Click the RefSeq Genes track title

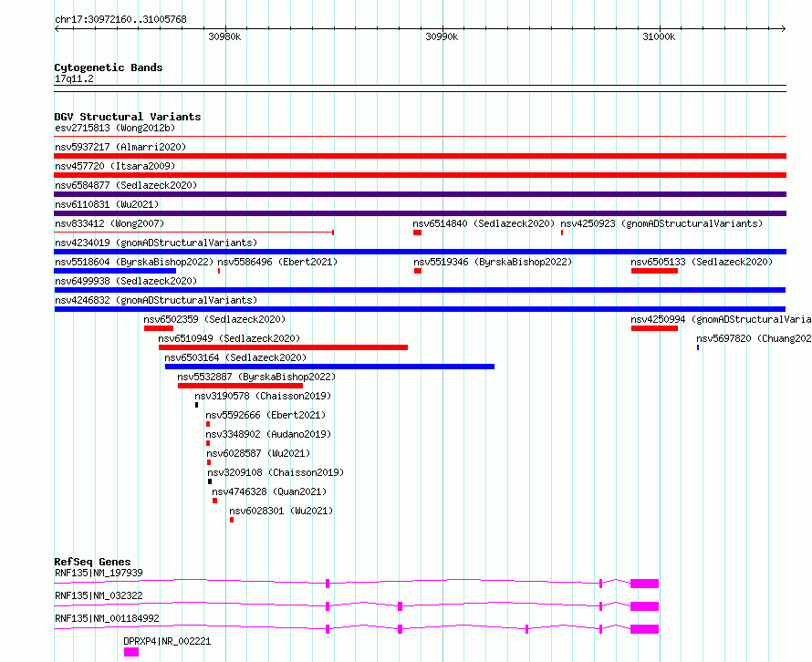click(93, 562)
